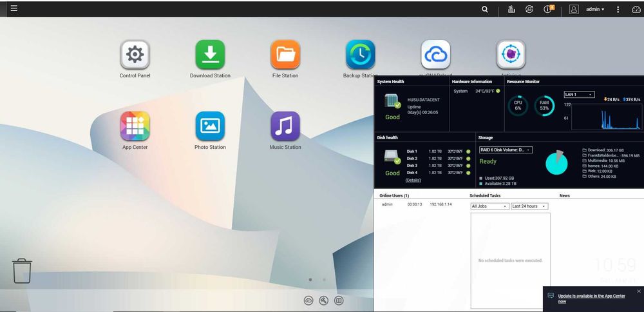Click the Feedback icon in bottom bar
The height and width of the screenshot is (312, 644).
tap(339, 300)
